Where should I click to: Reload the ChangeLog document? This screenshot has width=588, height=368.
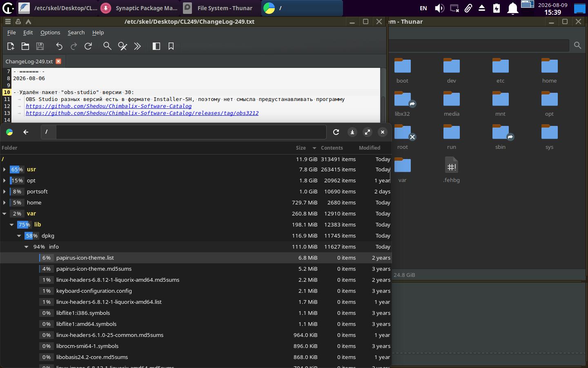pos(88,46)
